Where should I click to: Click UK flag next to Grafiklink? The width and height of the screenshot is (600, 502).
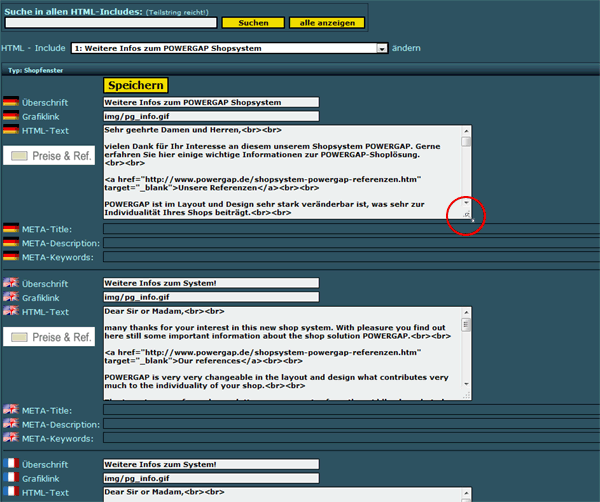click(x=11, y=297)
